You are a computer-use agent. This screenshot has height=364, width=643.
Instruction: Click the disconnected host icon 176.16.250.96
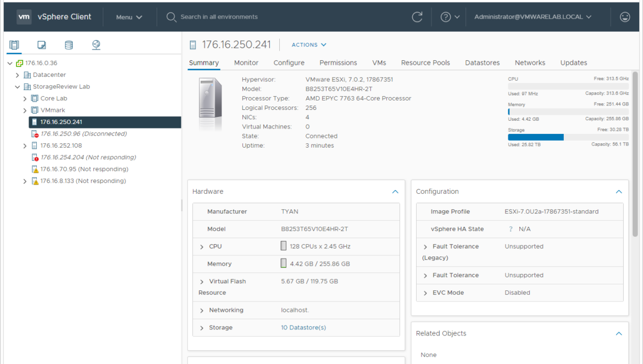(35, 134)
